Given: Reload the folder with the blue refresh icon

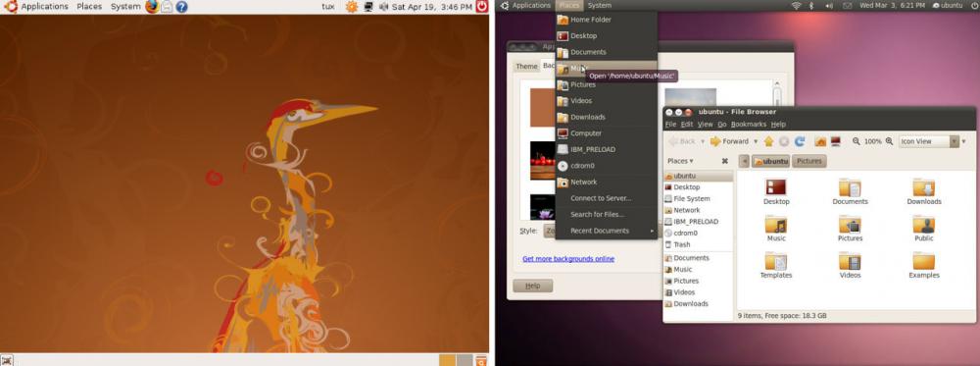Looking at the screenshot, I should (x=800, y=141).
